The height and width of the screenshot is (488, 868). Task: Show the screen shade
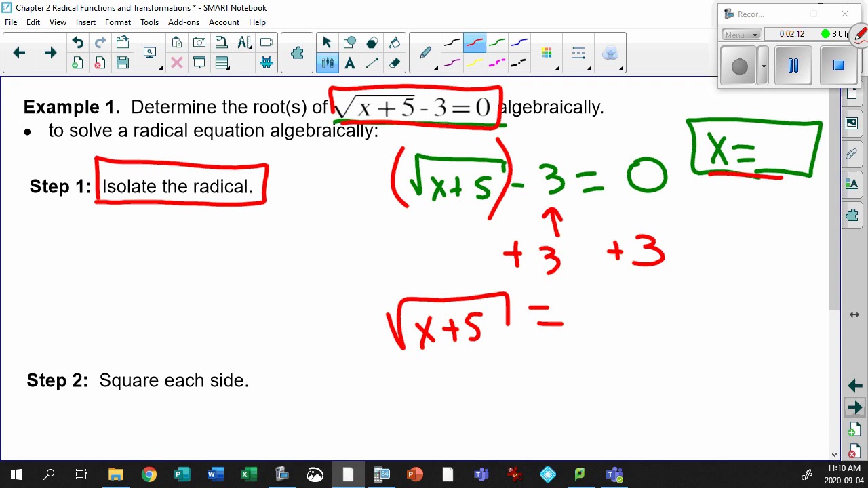point(199,63)
